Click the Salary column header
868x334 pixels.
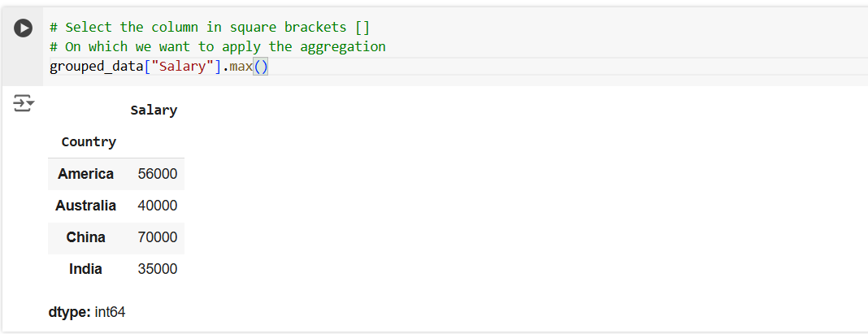pyautogui.click(x=154, y=111)
